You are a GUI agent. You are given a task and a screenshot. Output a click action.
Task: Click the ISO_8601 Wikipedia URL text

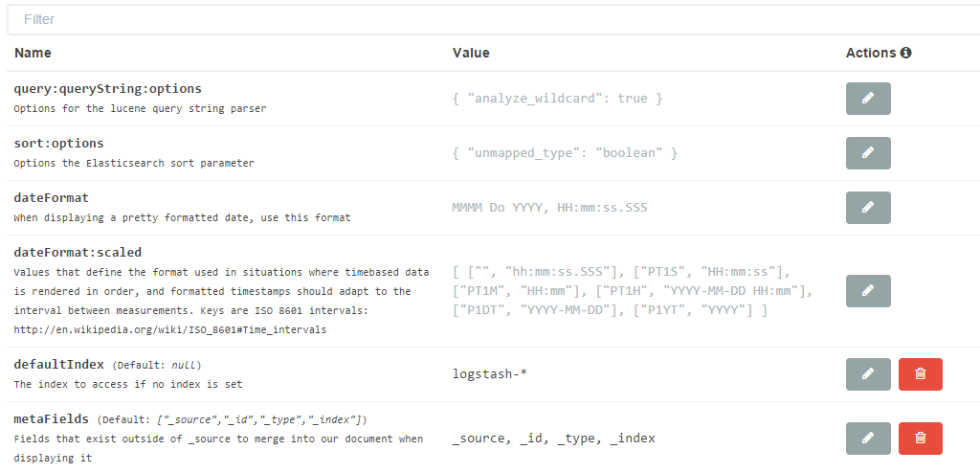(170, 329)
